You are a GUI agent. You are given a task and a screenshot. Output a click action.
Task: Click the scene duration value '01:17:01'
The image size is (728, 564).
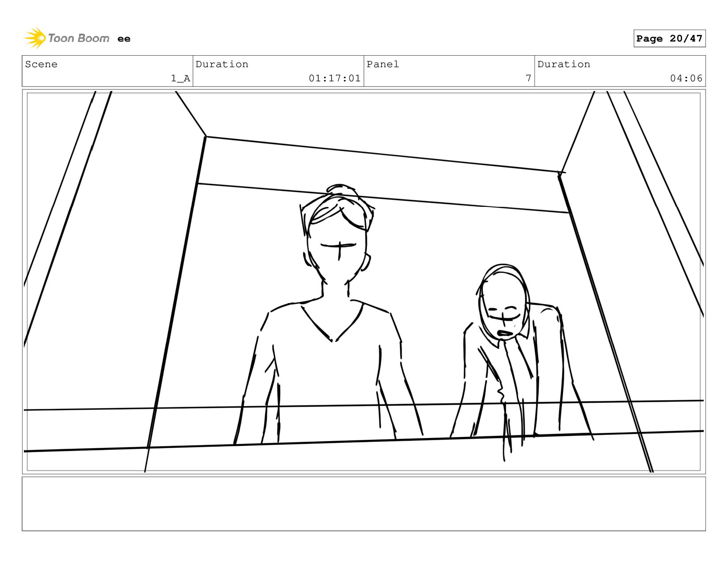335,78
